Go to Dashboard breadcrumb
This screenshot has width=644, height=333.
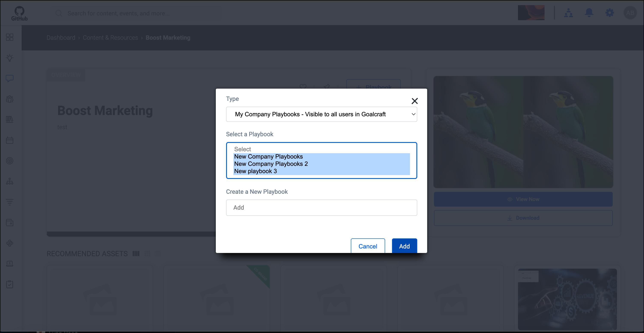tap(61, 38)
